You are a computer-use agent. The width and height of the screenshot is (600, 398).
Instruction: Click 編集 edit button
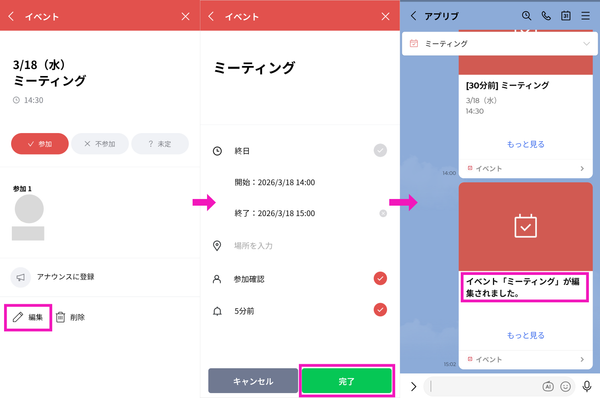click(28, 317)
